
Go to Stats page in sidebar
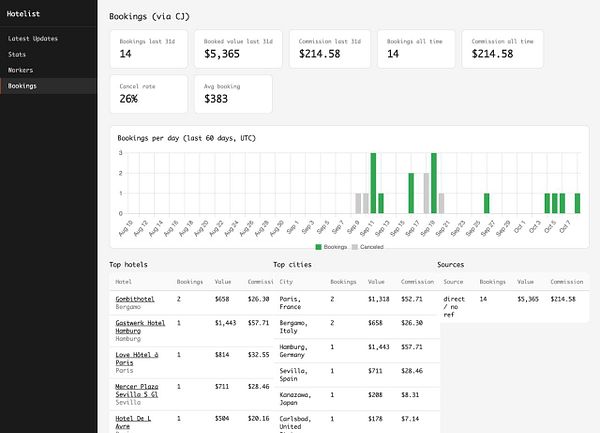pos(17,54)
